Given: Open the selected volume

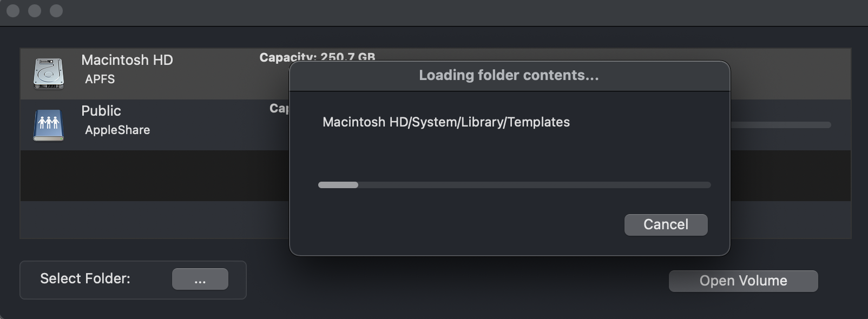Looking at the screenshot, I should tap(743, 281).
